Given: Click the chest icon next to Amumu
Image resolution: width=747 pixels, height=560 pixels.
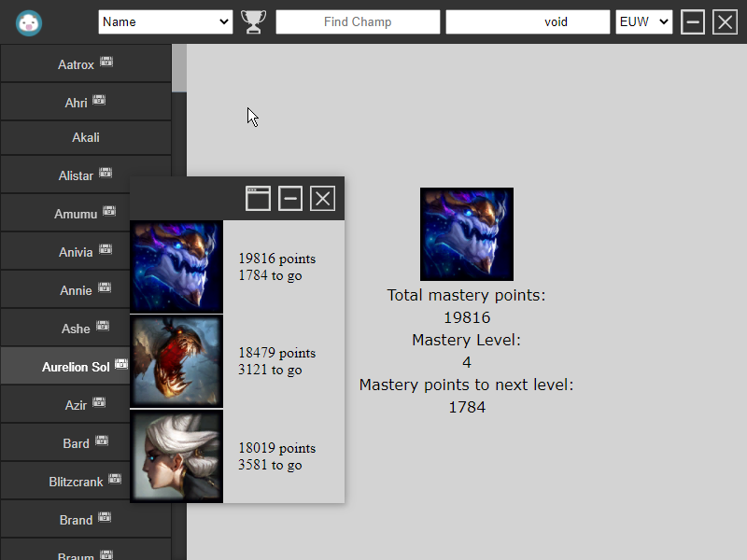Looking at the screenshot, I should click(x=109, y=211).
